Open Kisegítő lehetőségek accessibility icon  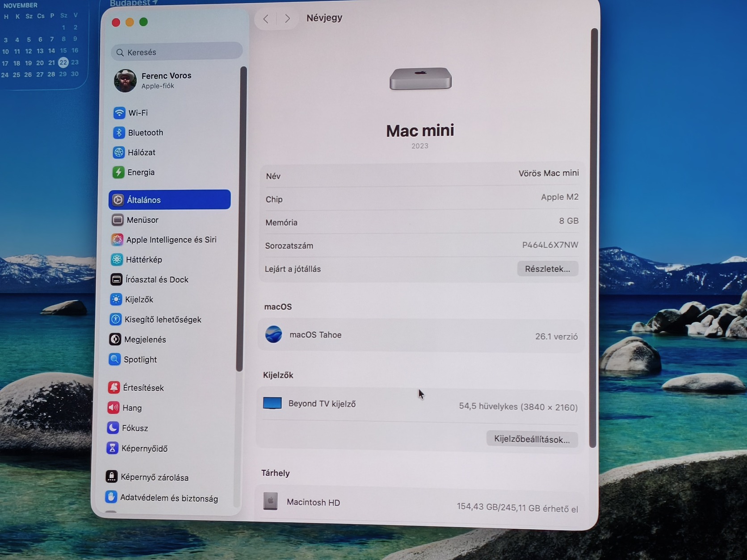click(x=115, y=319)
